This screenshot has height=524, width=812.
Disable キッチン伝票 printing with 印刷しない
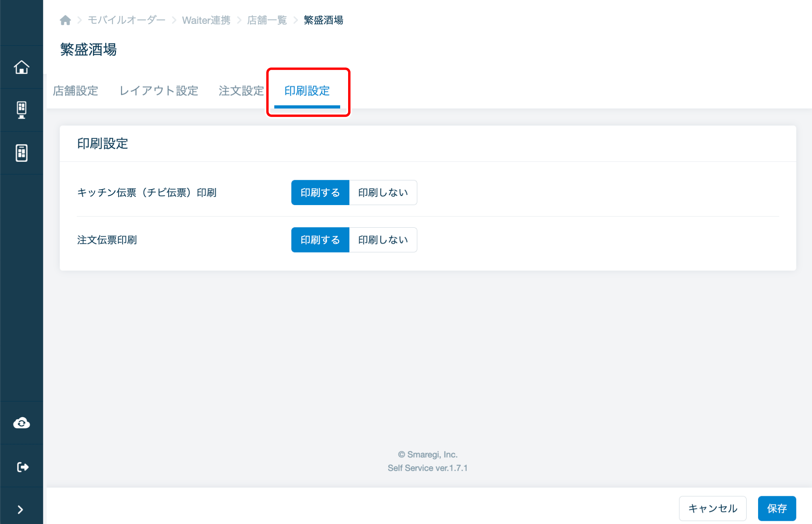click(x=383, y=192)
